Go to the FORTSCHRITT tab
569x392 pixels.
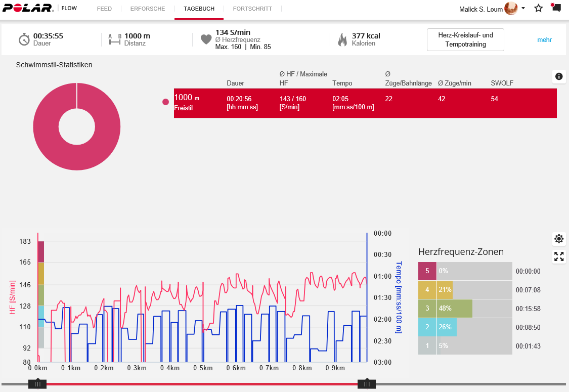pos(252,9)
